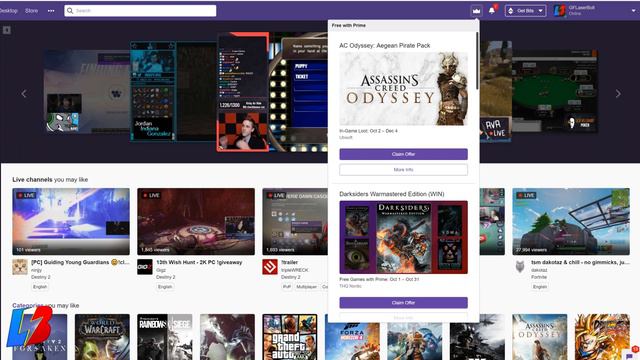Viewport: 640px width, 360px height.
Task: Claim the Darksiders Warmastered Edition offer
Action: [x=403, y=302]
